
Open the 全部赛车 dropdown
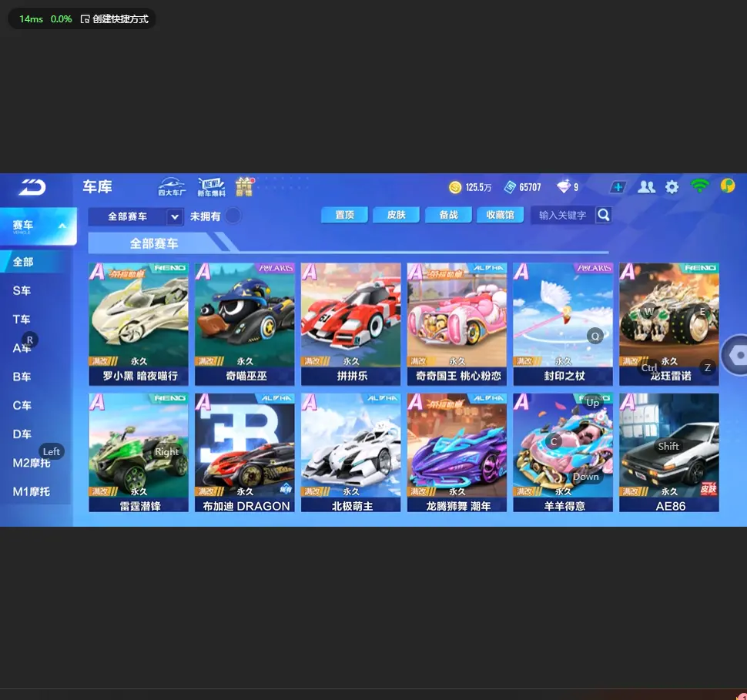pyautogui.click(x=136, y=217)
